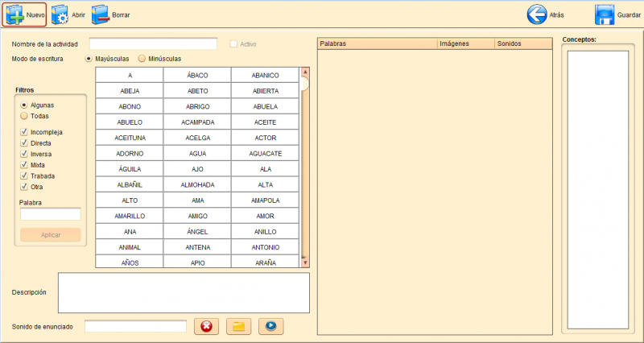This screenshot has height=343, width=644.
Task: Go back using the Atrás arrow icon
Action: click(x=537, y=14)
